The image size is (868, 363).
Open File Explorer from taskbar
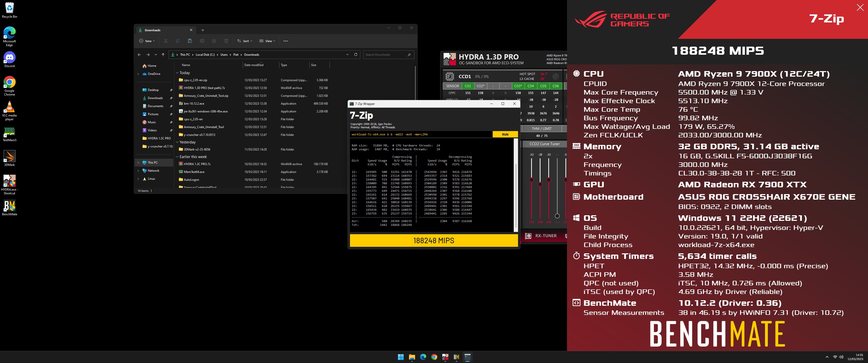tap(412, 357)
